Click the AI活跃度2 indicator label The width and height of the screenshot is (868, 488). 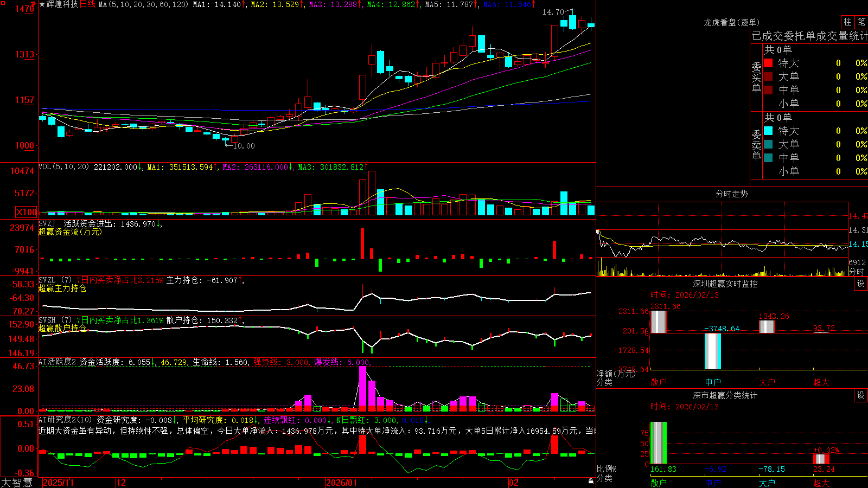(x=58, y=362)
